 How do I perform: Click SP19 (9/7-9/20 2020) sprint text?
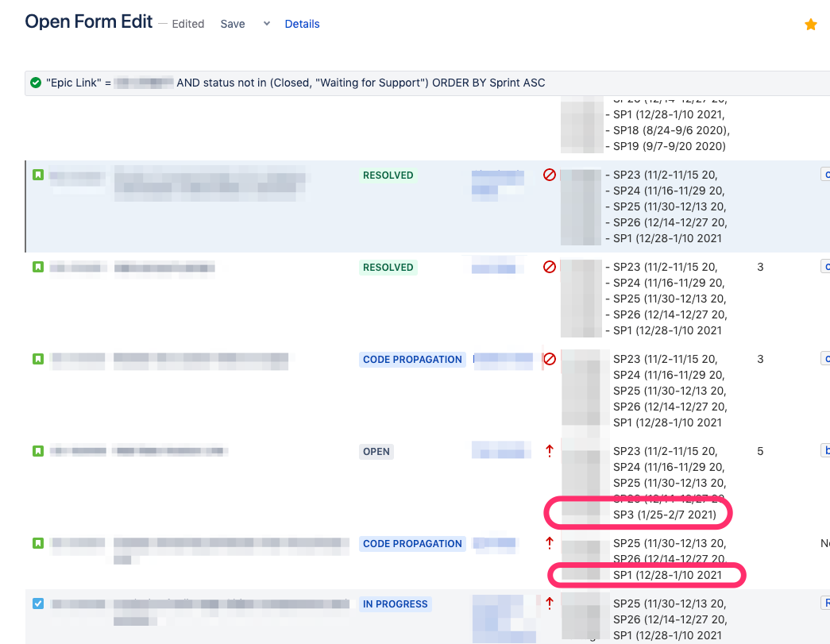point(669,146)
